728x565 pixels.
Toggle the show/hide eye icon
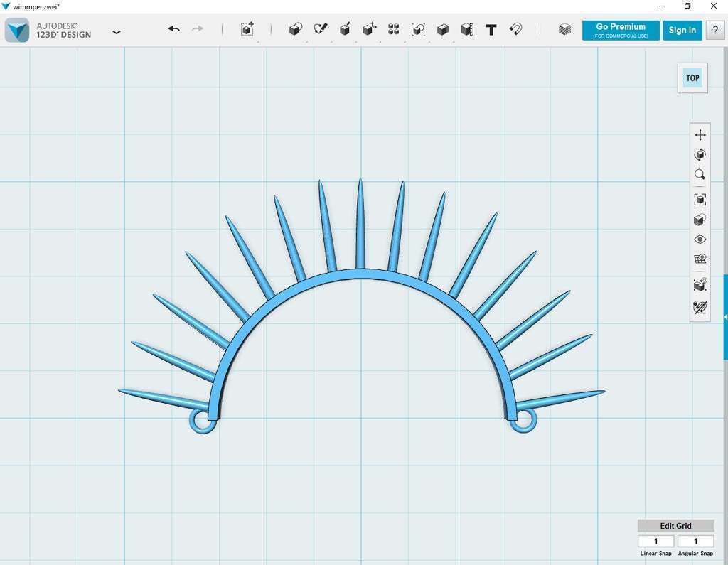tap(700, 240)
